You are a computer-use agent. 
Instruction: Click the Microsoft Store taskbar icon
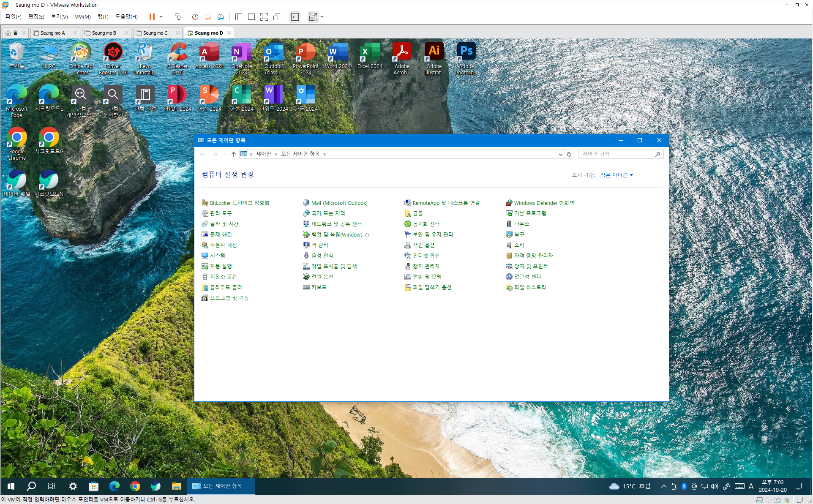coord(93,486)
